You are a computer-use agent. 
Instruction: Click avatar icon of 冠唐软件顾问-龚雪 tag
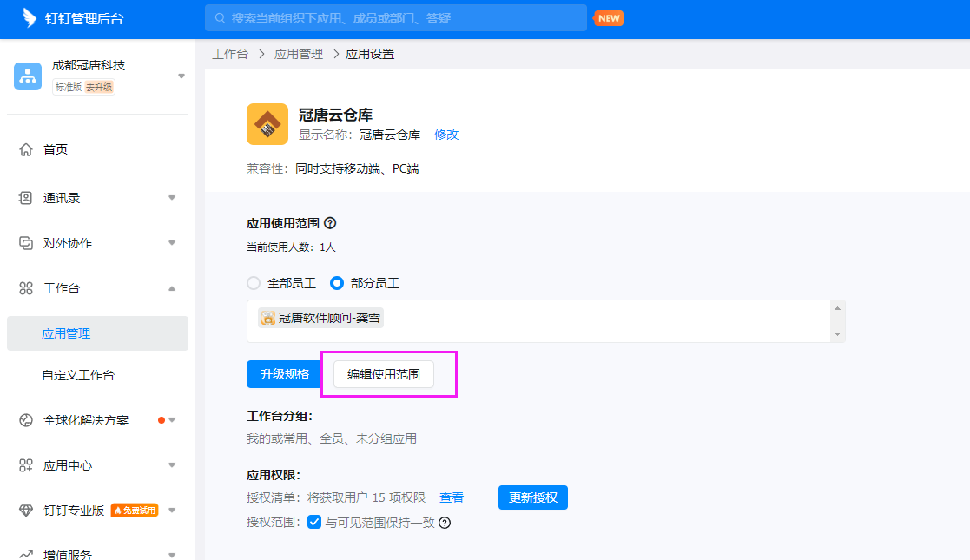(267, 318)
